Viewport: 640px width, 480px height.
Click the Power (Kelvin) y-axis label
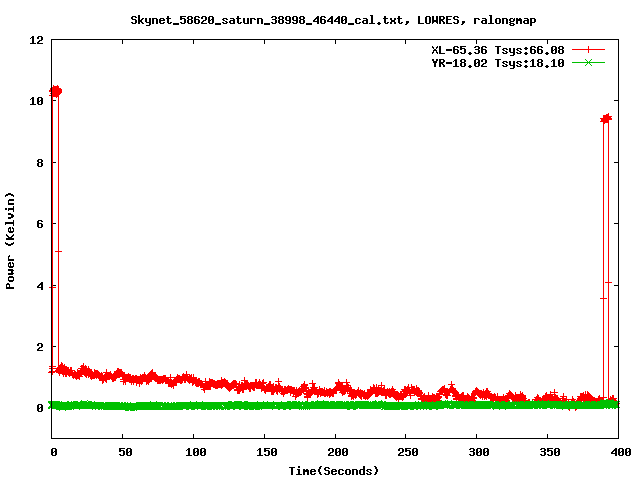tap(10, 241)
